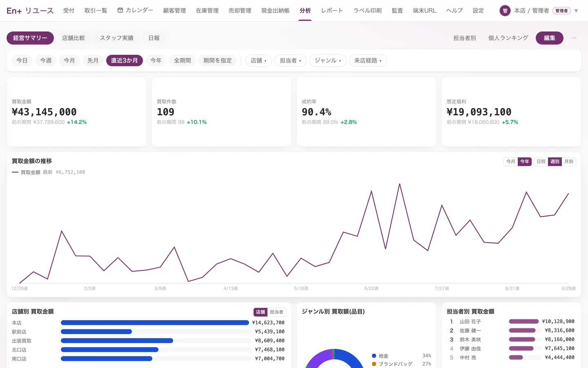Select the 今月 period filter chip
The height and width of the screenshot is (368, 588).
(69, 61)
